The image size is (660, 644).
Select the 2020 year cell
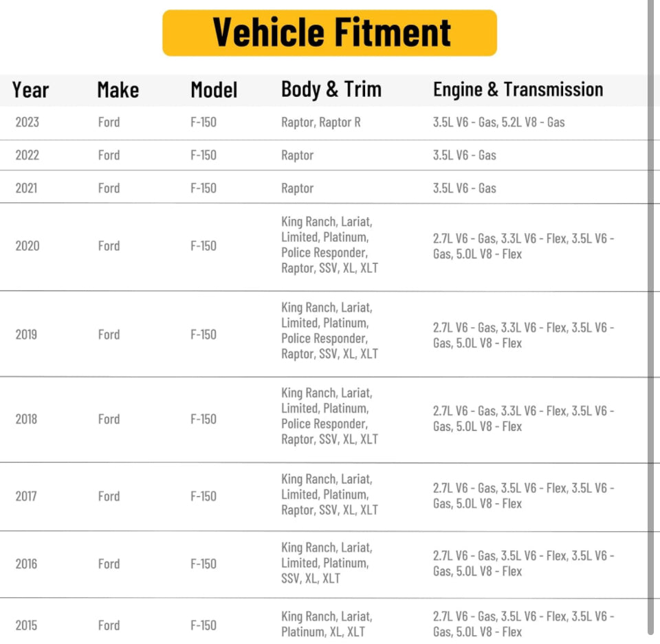[27, 246]
